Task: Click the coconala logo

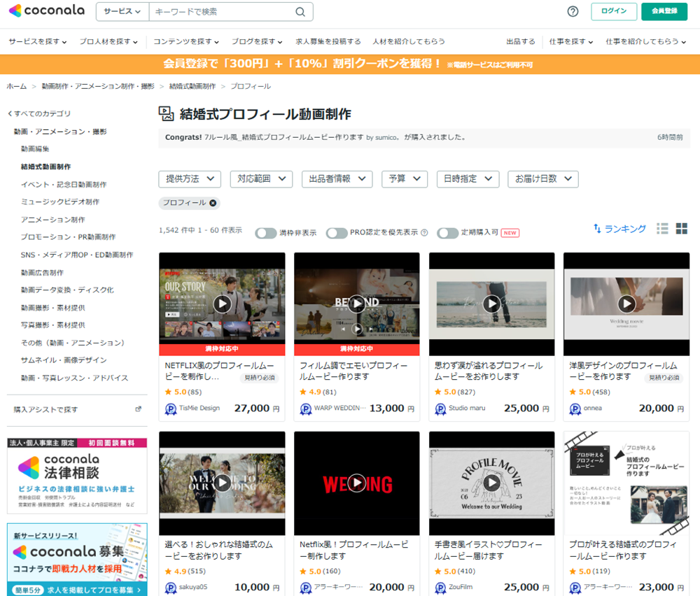Action: tap(46, 10)
